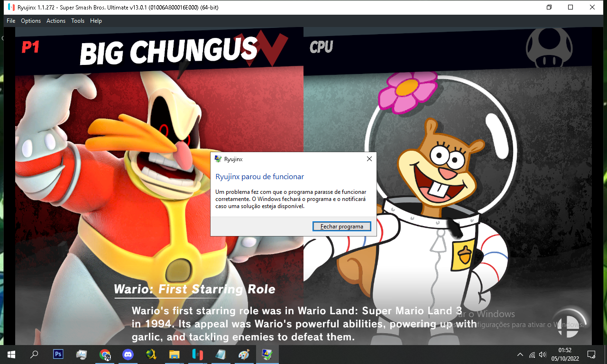The image size is (607, 364).
Task: Click the Fechar programa button
Action: pos(342,227)
